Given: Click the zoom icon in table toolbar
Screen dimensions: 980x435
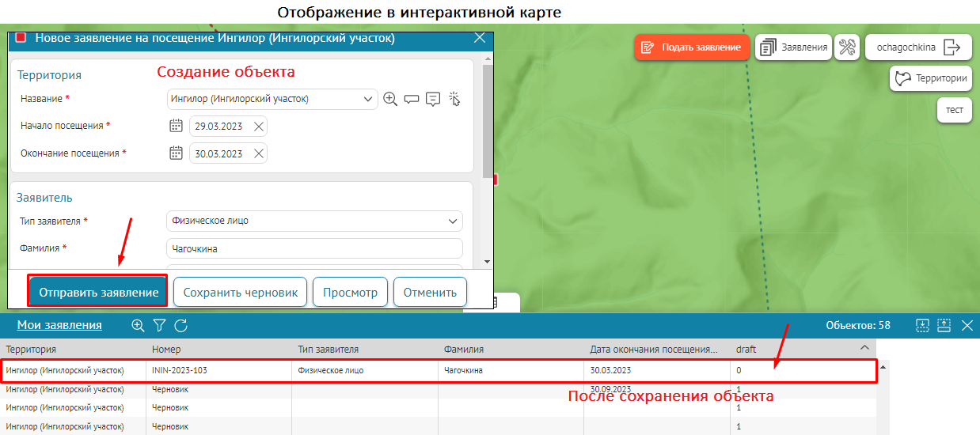Looking at the screenshot, I should tap(138, 325).
